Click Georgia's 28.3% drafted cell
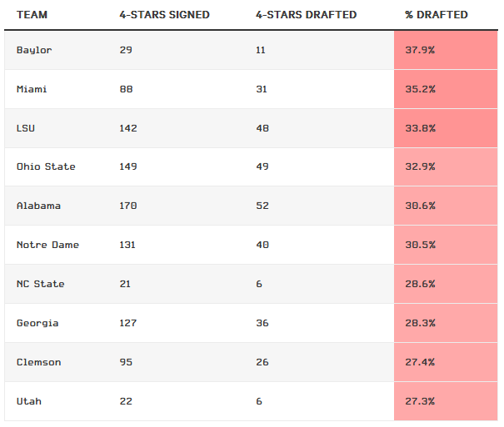This screenshot has width=504, height=427. pos(445,323)
